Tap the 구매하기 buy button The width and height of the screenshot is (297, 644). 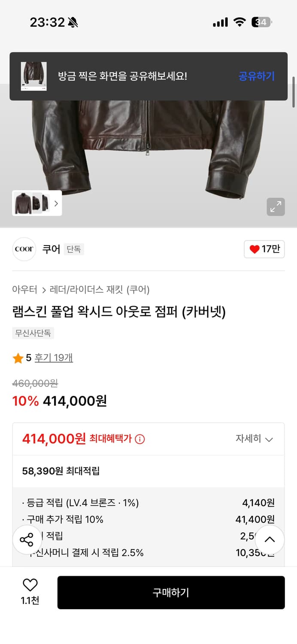(171, 592)
